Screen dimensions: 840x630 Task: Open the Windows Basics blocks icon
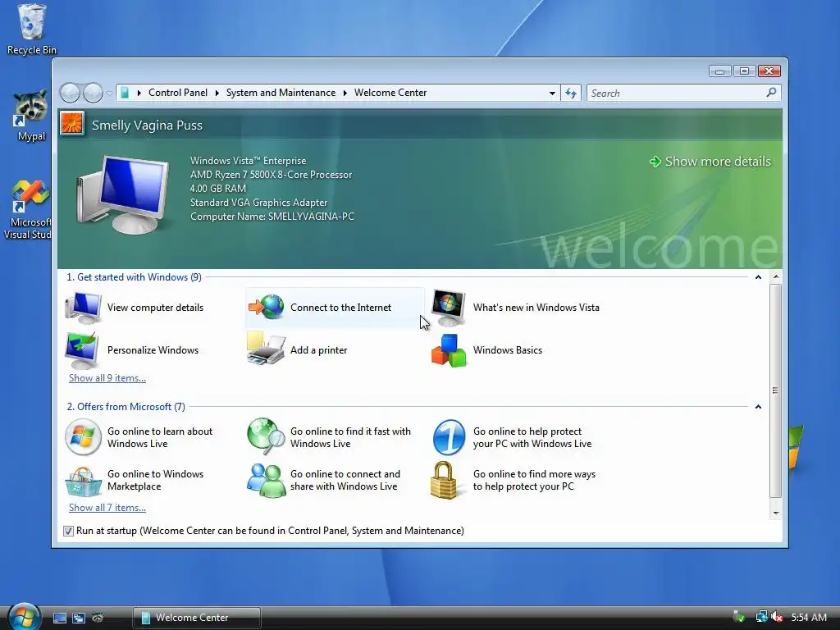point(449,350)
